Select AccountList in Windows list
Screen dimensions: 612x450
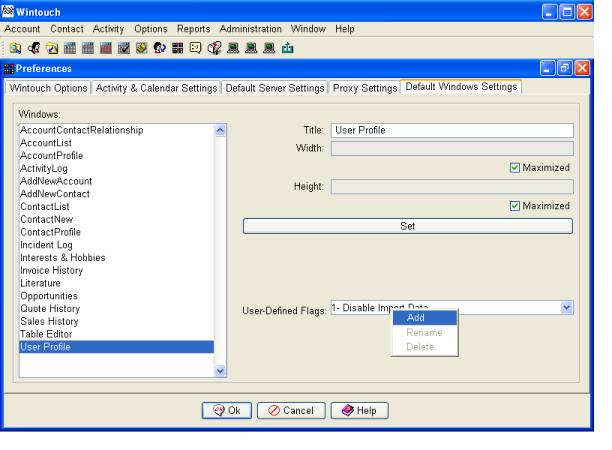coord(117,143)
